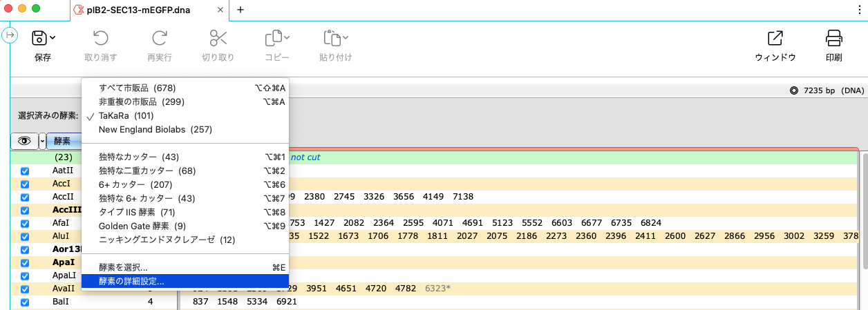Click cut position 7138 in AccII row
The image size is (868, 310).
pyautogui.click(x=463, y=197)
